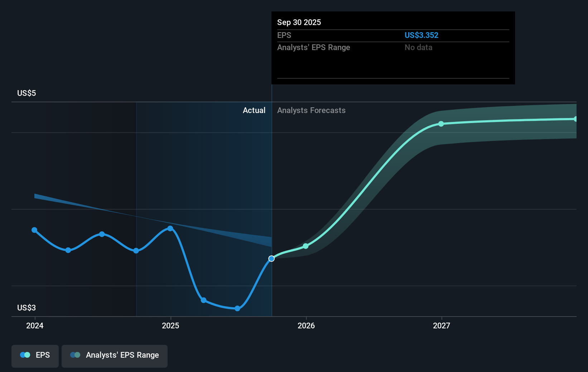Select the teal forecast data point at 2026

(305, 246)
